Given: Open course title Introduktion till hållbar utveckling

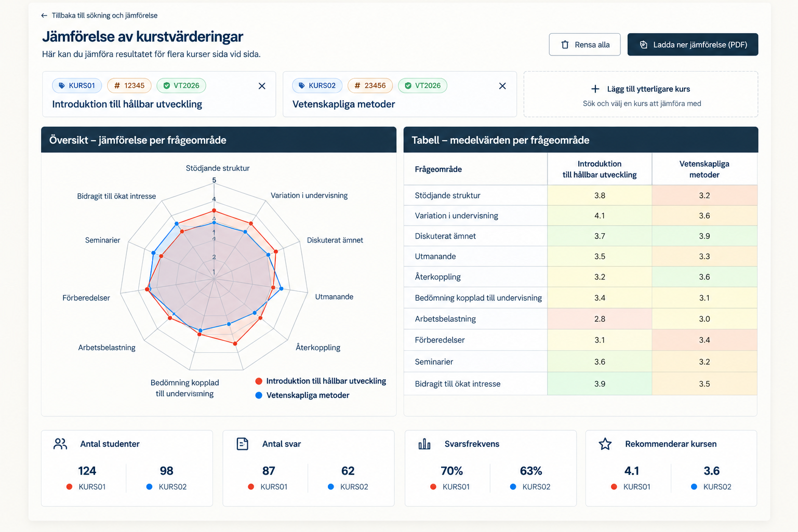Looking at the screenshot, I should pos(127,104).
